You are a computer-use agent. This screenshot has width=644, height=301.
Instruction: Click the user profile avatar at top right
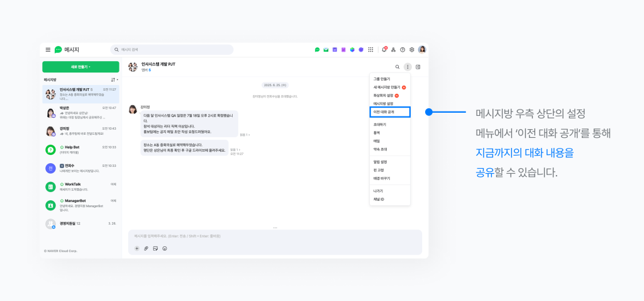point(422,50)
